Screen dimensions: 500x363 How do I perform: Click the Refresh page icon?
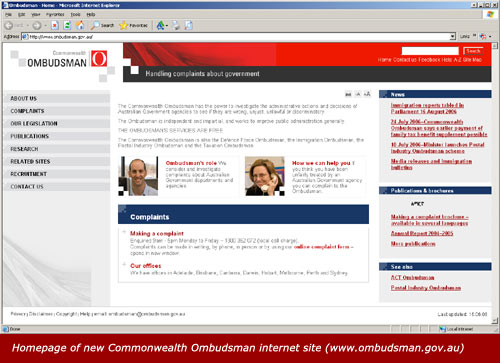(x=67, y=25)
